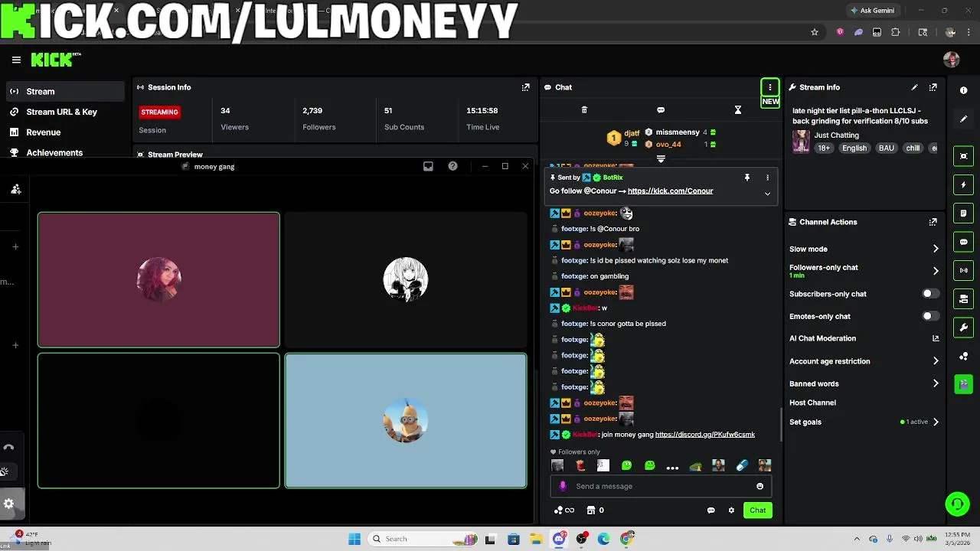Click the purple microphone emote icon

click(x=563, y=486)
